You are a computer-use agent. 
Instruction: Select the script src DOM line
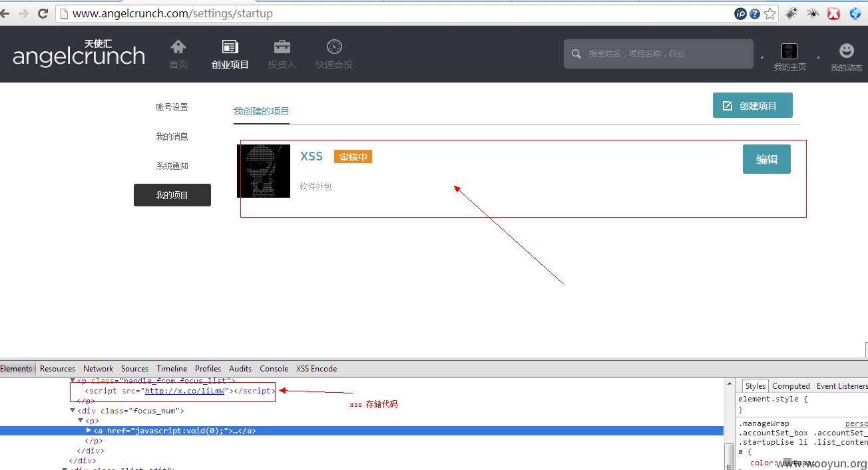(x=180, y=391)
